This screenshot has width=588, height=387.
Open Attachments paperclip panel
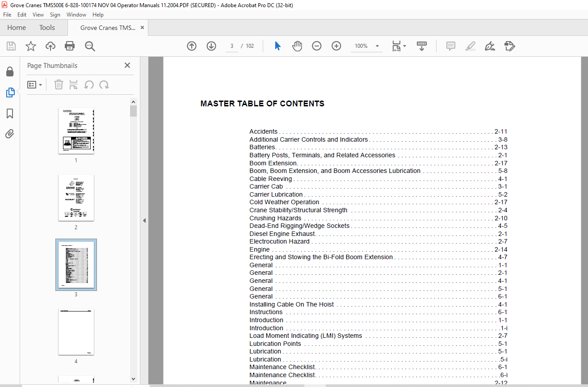click(10, 134)
